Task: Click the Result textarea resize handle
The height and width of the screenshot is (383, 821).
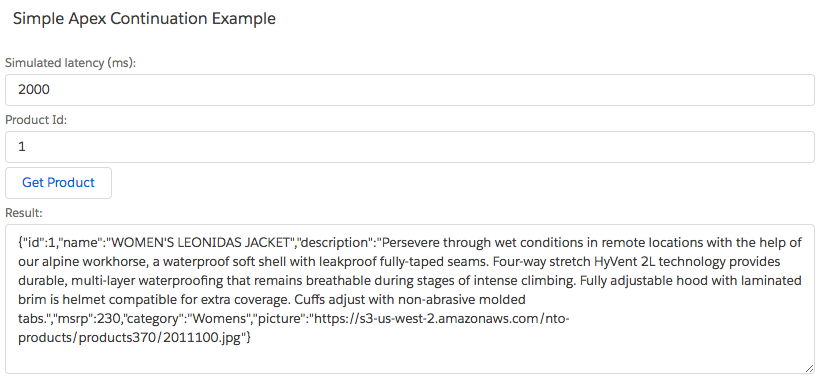Action: pyautogui.click(x=809, y=368)
